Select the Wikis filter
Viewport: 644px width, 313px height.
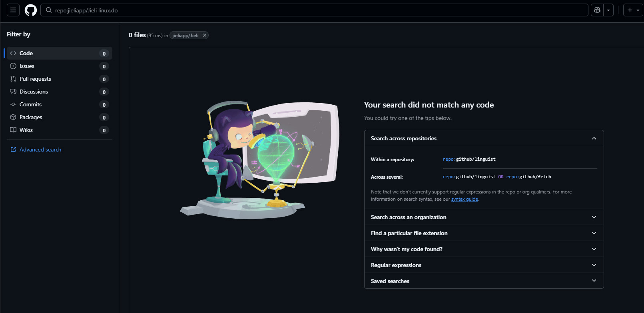[x=60, y=130]
